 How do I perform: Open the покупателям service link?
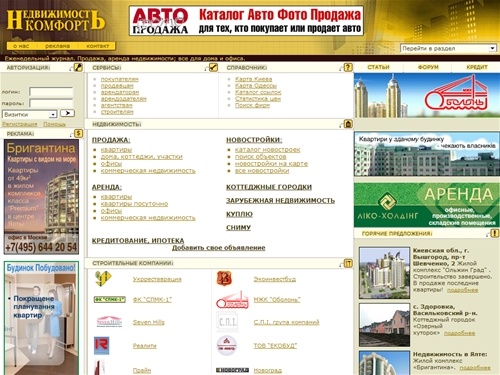point(120,79)
